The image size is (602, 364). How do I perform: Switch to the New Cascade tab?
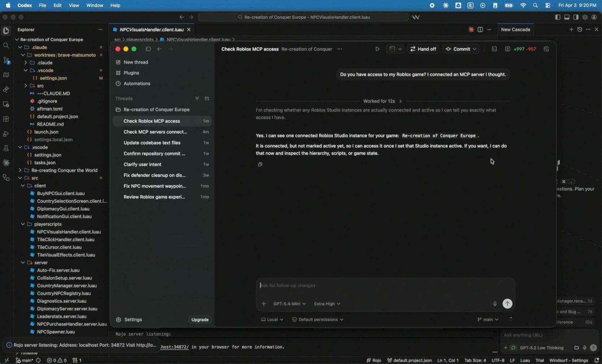(516, 30)
